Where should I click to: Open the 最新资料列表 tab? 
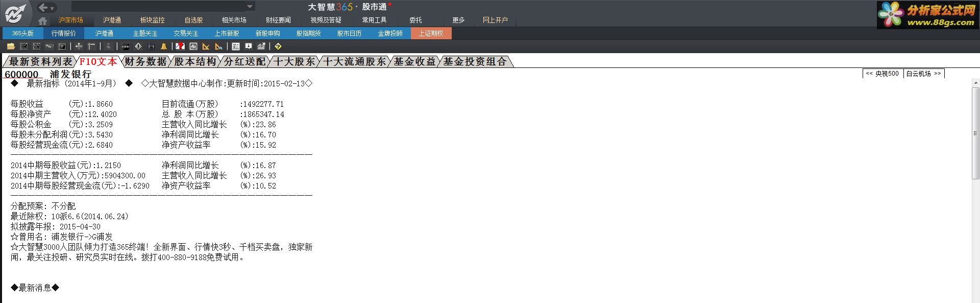(x=41, y=62)
